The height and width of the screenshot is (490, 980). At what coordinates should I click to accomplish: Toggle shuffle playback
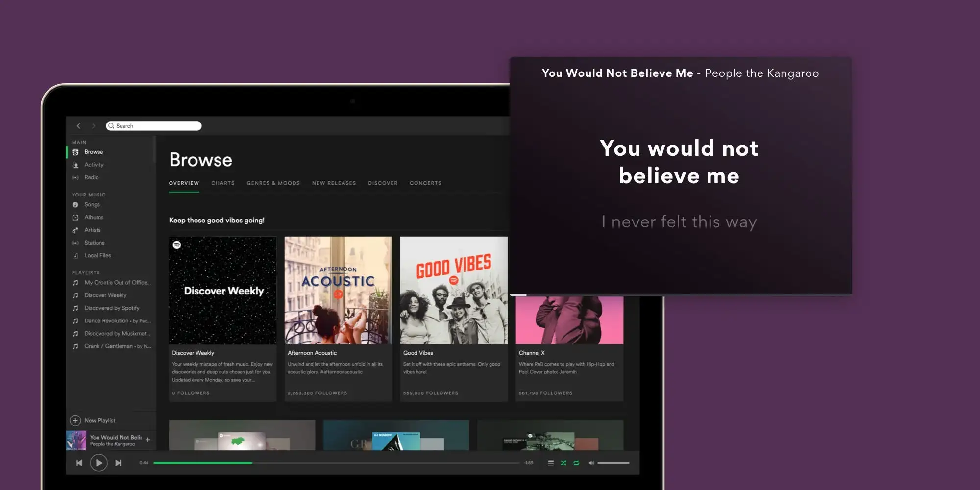point(563,463)
